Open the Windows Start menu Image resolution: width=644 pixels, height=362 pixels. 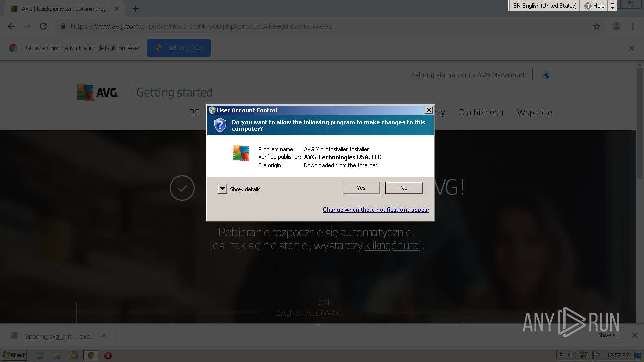(x=14, y=355)
